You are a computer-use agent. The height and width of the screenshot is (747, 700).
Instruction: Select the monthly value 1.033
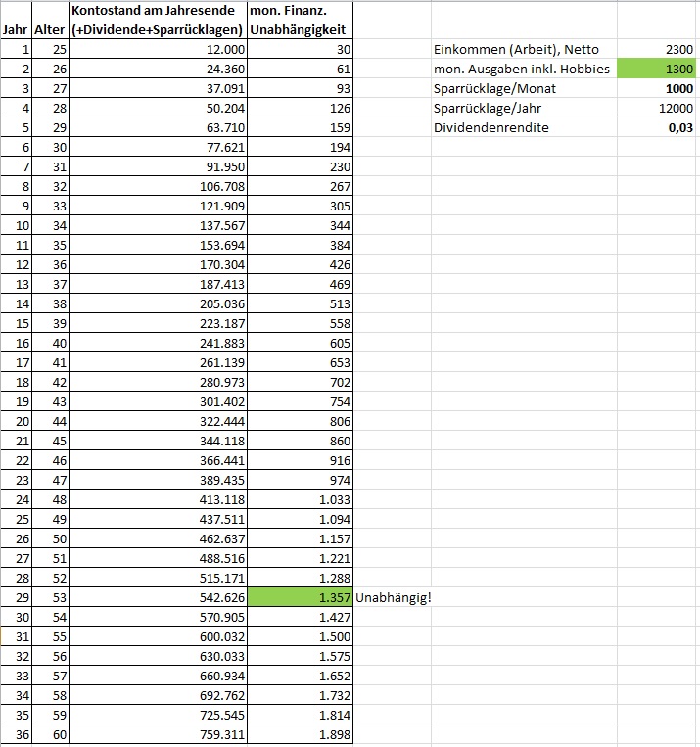(x=300, y=498)
